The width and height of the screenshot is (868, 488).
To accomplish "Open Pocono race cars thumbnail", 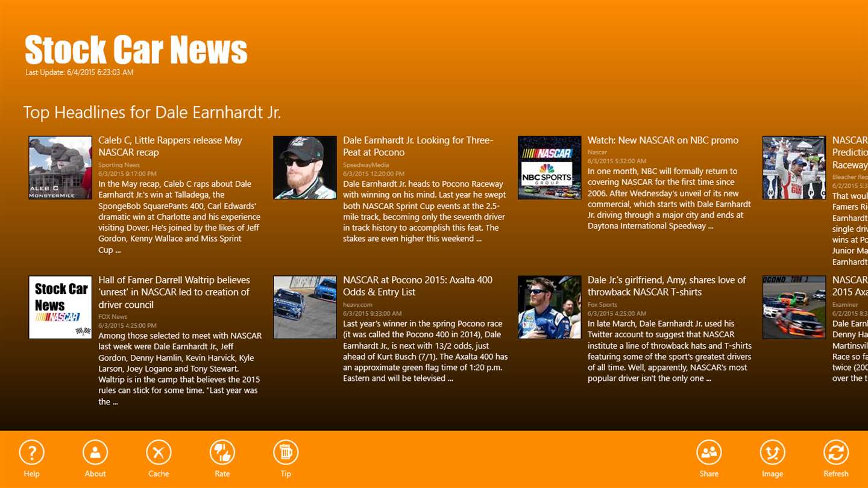I will coord(305,307).
